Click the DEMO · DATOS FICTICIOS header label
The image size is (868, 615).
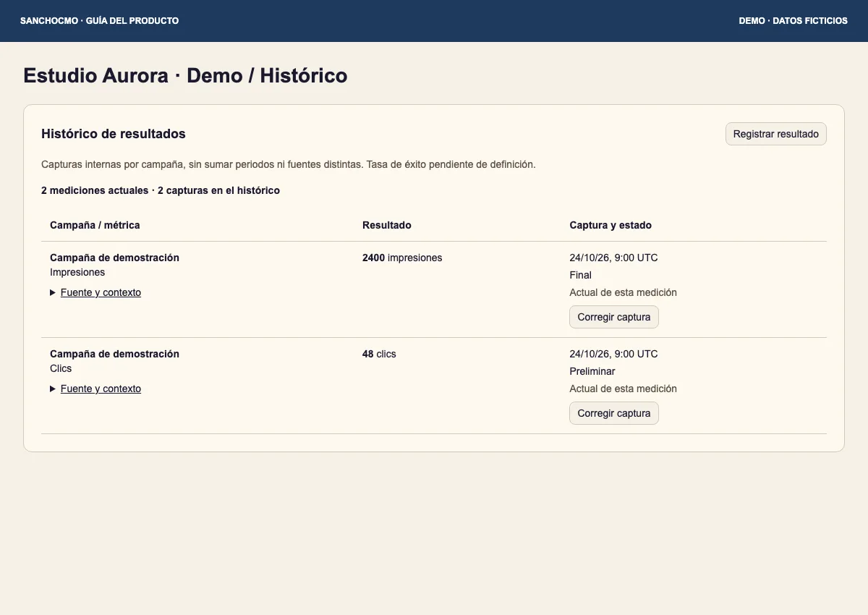click(x=793, y=21)
